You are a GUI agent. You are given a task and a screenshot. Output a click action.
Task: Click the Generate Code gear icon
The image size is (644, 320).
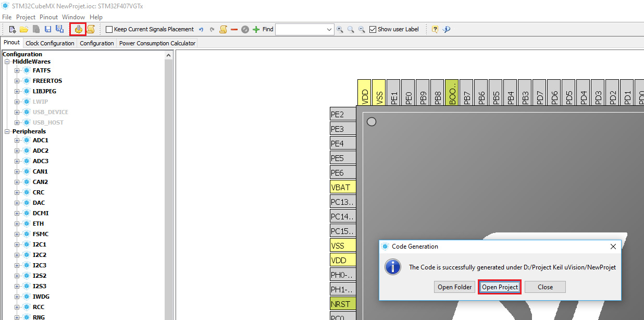(x=78, y=29)
